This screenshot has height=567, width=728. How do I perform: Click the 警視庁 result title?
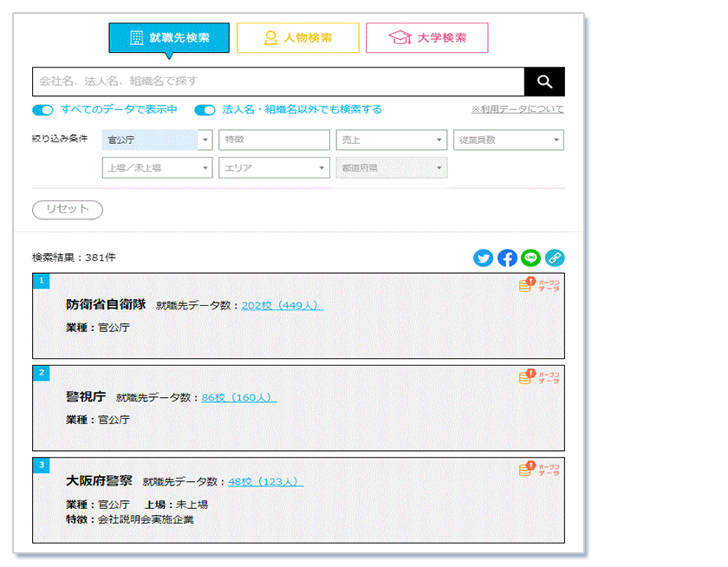click(x=86, y=396)
